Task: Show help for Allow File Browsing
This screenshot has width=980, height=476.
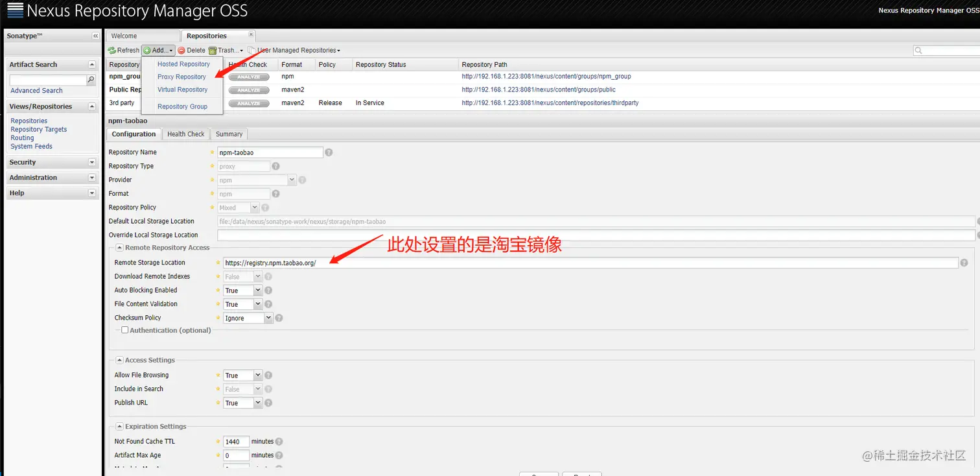Action: tap(268, 375)
